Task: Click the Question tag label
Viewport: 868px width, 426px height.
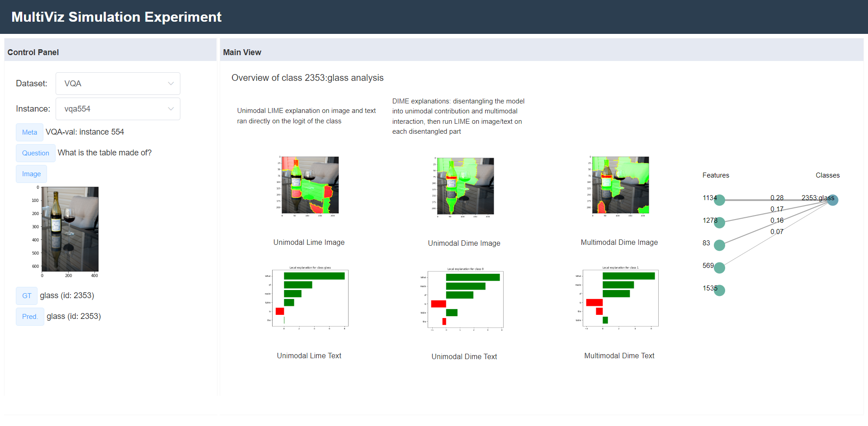Action: 36,153
